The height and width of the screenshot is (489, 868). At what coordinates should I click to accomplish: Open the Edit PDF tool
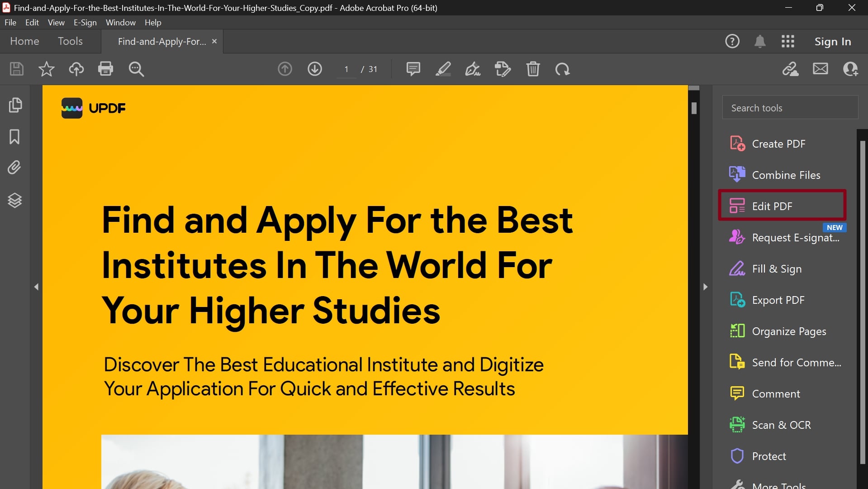pos(772,206)
